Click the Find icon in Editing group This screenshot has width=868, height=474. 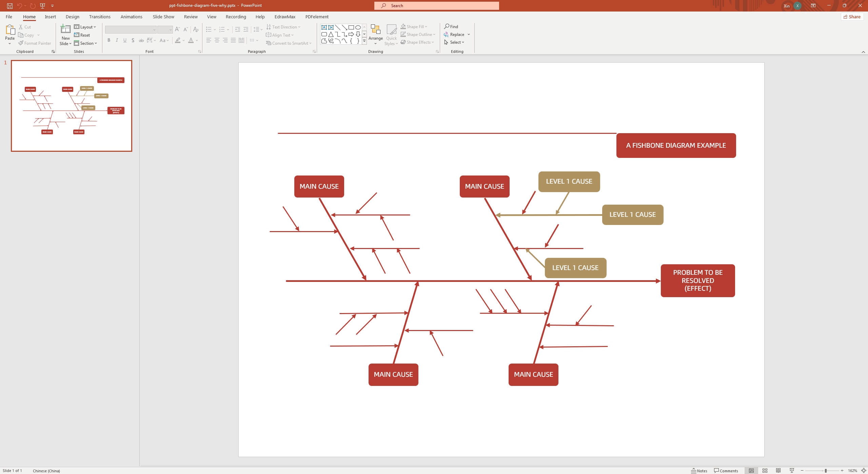(x=447, y=26)
